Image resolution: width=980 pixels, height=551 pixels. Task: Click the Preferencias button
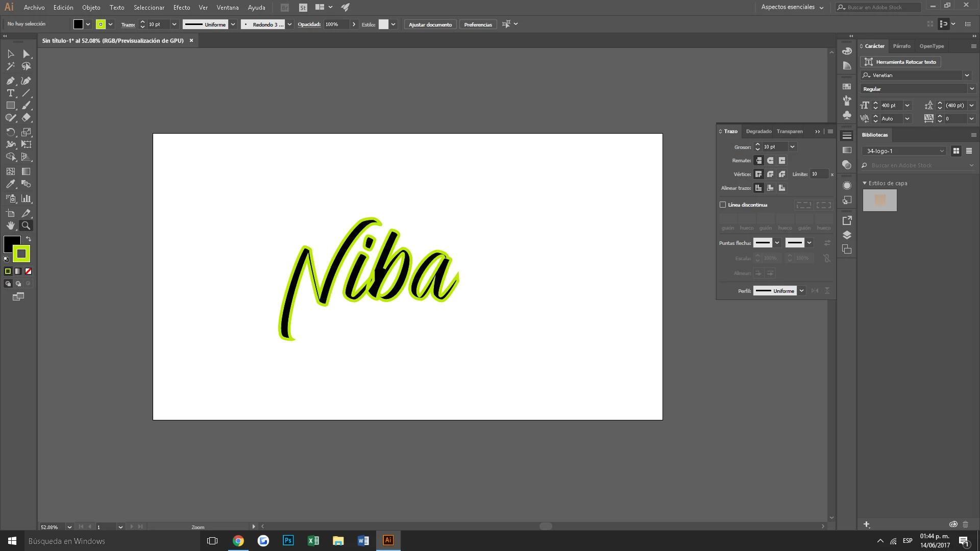(x=478, y=24)
